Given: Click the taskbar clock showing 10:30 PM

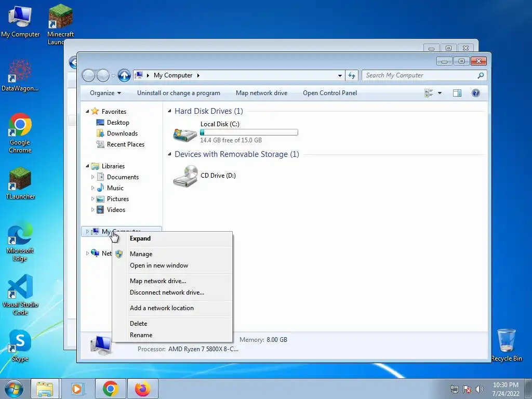Looking at the screenshot, I should [x=506, y=389].
